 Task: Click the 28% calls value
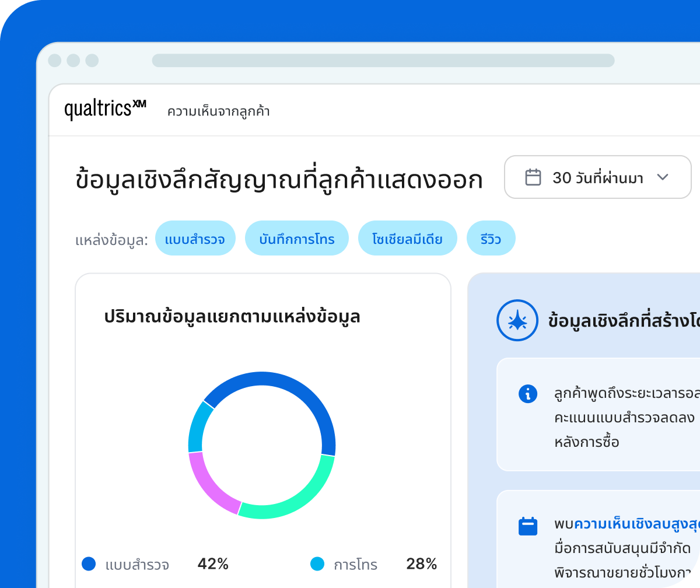click(421, 563)
